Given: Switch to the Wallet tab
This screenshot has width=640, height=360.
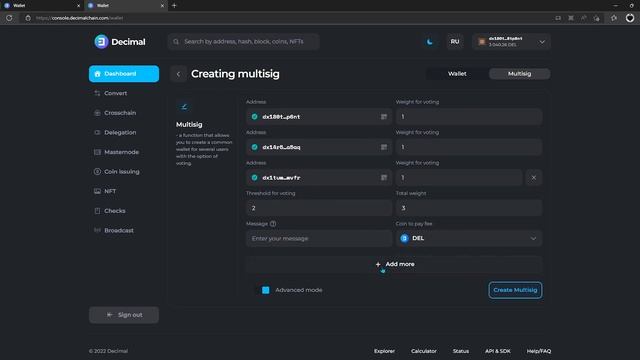Looking at the screenshot, I should click(457, 74).
